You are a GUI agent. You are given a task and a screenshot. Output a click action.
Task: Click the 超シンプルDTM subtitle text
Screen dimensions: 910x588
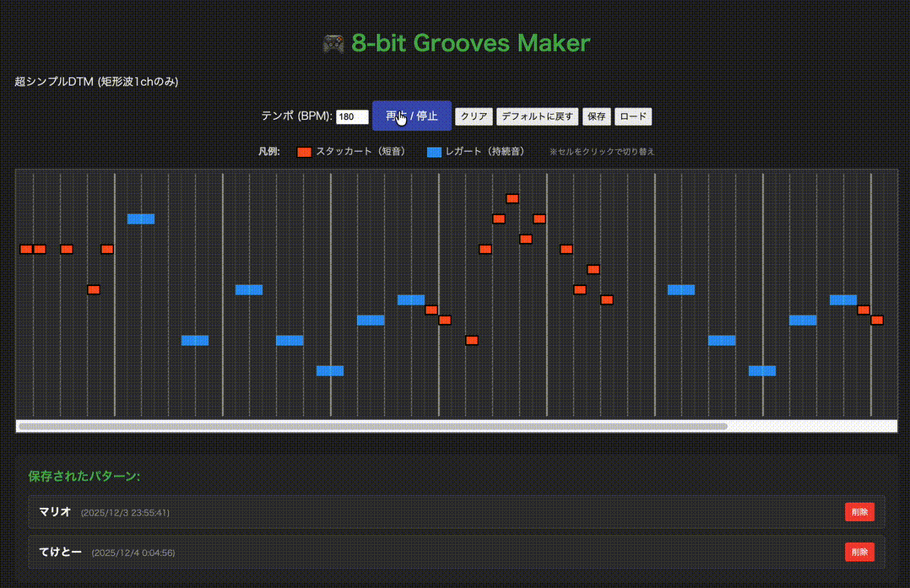(96, 82)
